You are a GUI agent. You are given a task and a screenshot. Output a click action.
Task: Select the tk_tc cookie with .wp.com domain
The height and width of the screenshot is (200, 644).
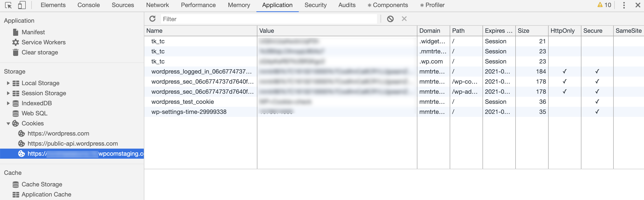394,61
